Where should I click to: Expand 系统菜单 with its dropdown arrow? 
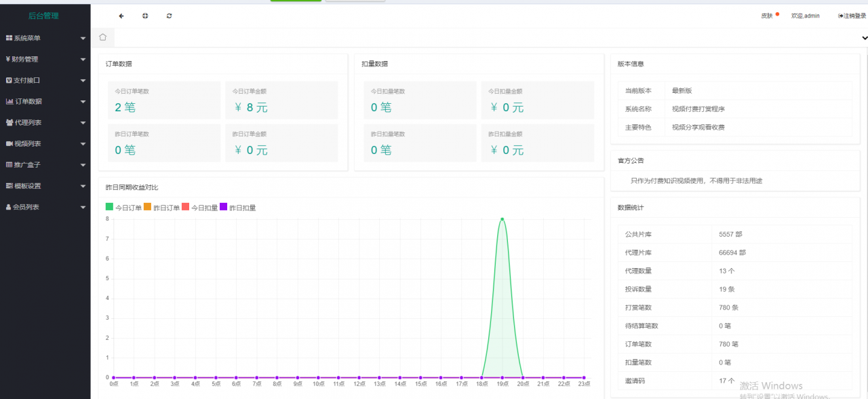tap(83, 39)
